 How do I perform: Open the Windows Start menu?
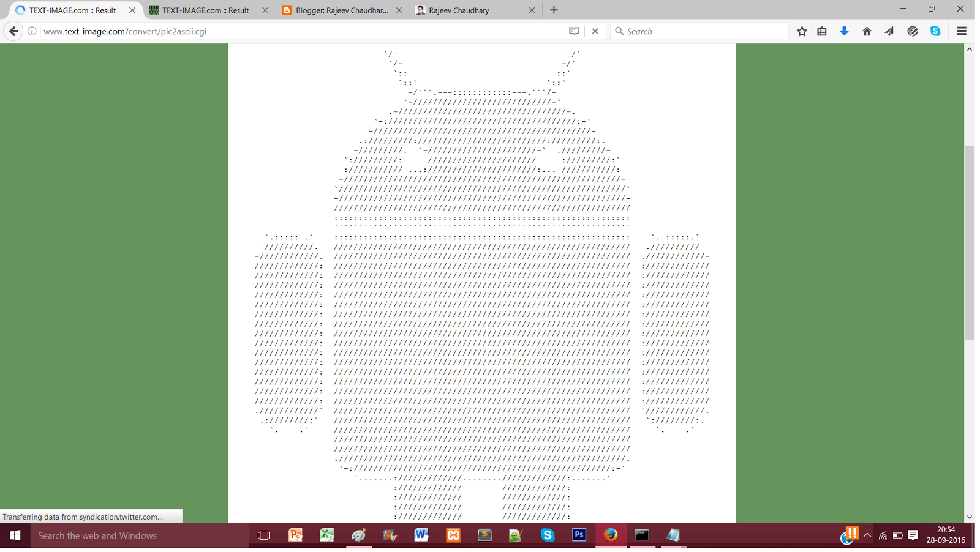(15, 535)
